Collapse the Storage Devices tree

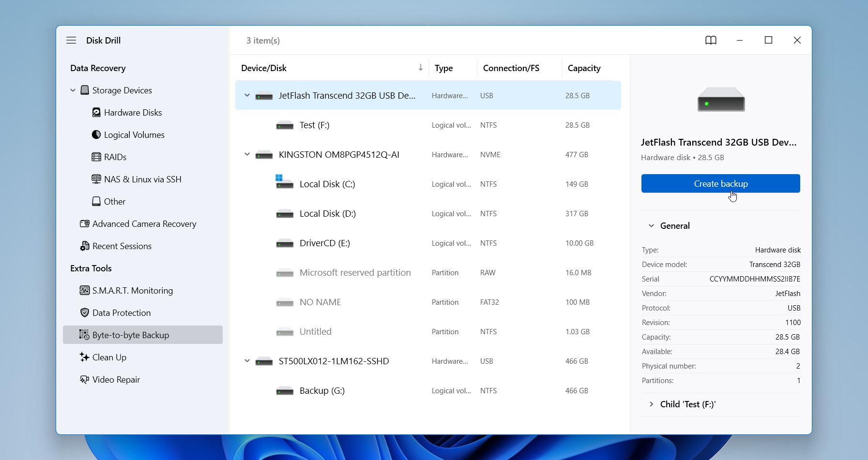[x=73, y=90]
